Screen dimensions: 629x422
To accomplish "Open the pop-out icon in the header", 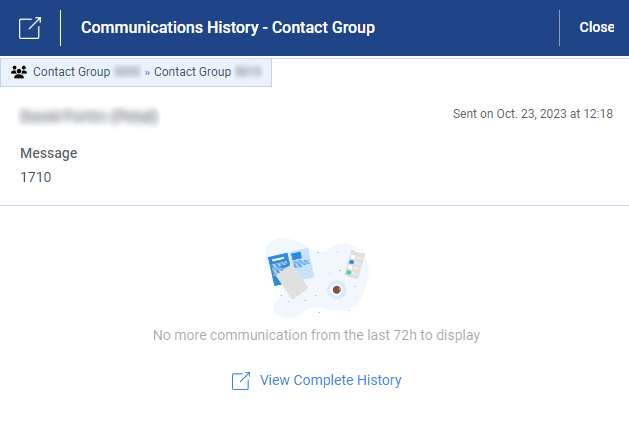I will 30,28.
